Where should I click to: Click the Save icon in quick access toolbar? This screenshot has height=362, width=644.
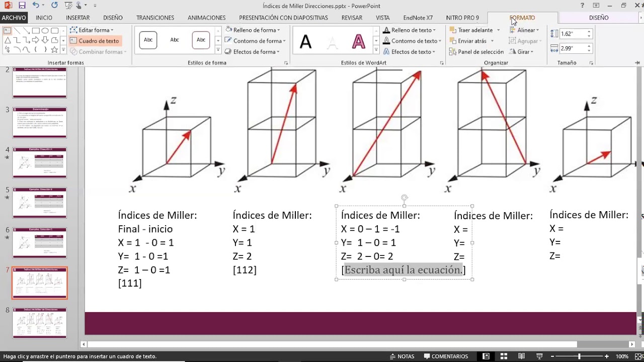tap(22, 6)
